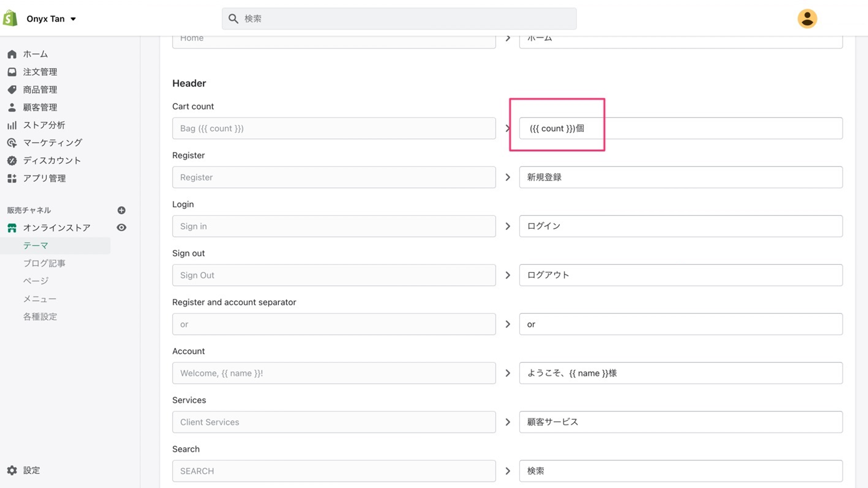Open マーケティング in the sidebar
Viewport: 868px width, 488px height.
(x=53, y=143)
